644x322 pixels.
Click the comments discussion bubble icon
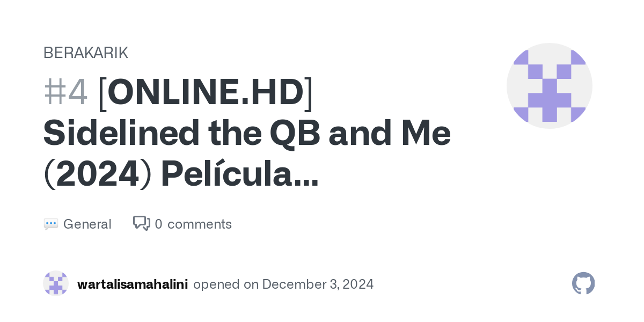point(142,223)
